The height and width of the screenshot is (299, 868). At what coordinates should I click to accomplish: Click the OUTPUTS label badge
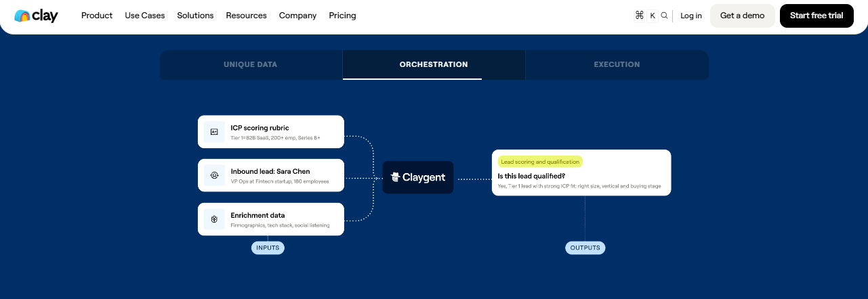[x=585, y=248]
